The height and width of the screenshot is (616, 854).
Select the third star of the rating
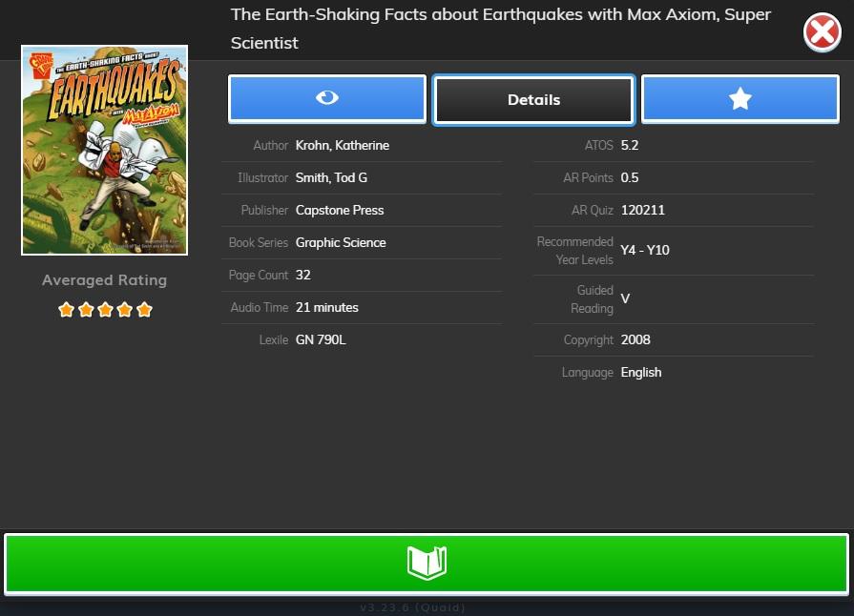coord(105,310)
